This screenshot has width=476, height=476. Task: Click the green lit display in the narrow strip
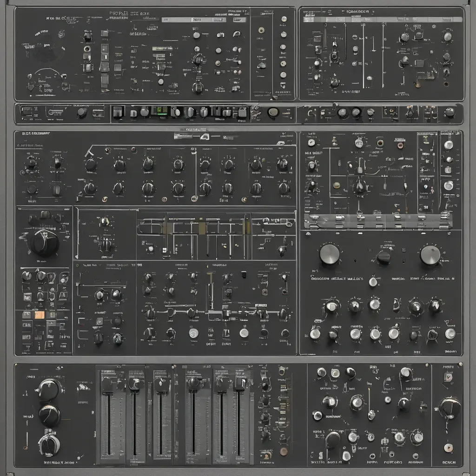tap(160, 111)
